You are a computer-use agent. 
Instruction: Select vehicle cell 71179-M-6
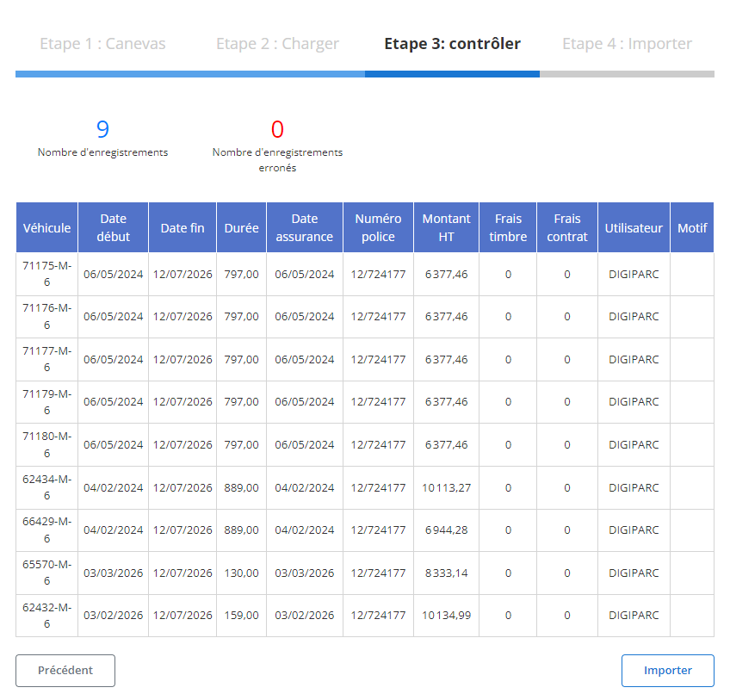pos(47,402)
